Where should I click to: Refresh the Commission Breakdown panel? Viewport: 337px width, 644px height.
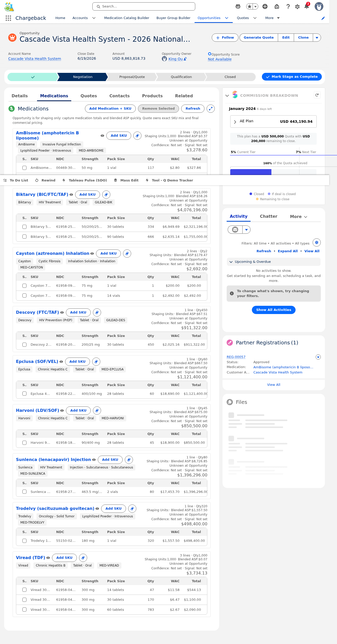(317, 95)
